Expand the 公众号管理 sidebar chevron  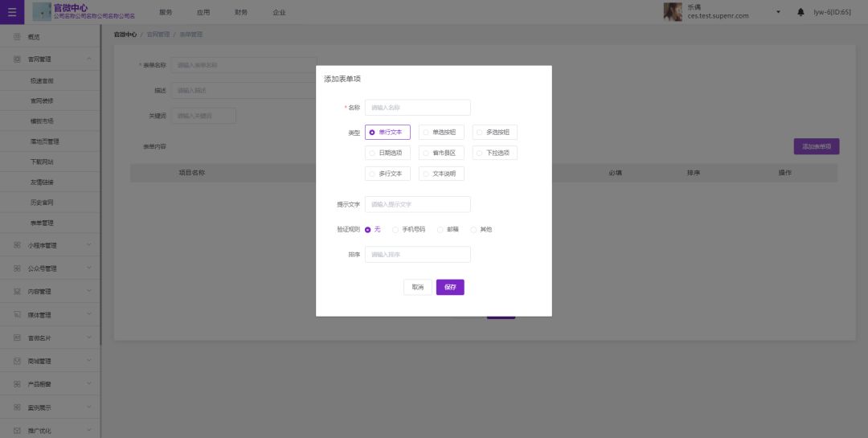[89, 268]
